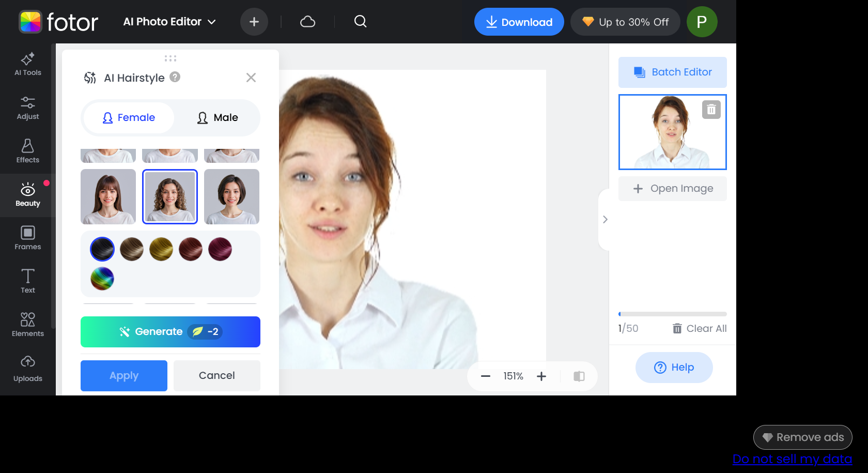
Task: Open the search magnifier
Action: [x=361, y=22]
